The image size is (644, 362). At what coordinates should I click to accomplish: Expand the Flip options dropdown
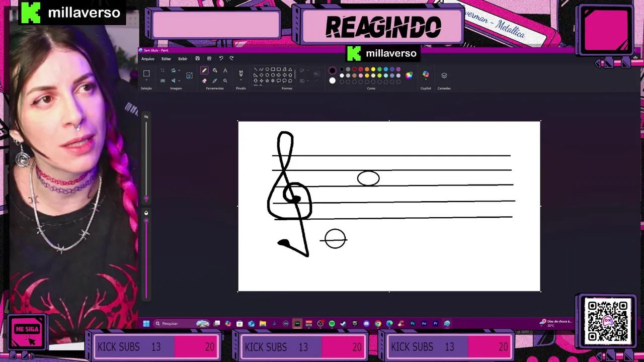tap(179, 80)
